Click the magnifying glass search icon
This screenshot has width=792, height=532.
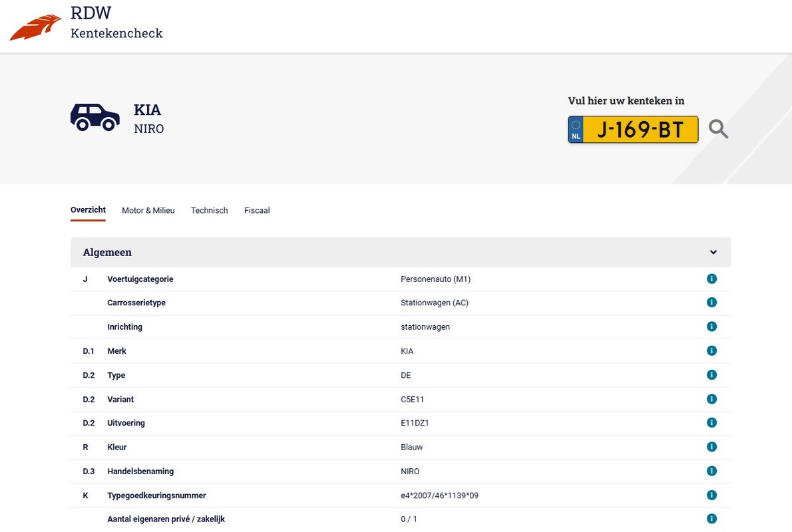tap(718, 129)
